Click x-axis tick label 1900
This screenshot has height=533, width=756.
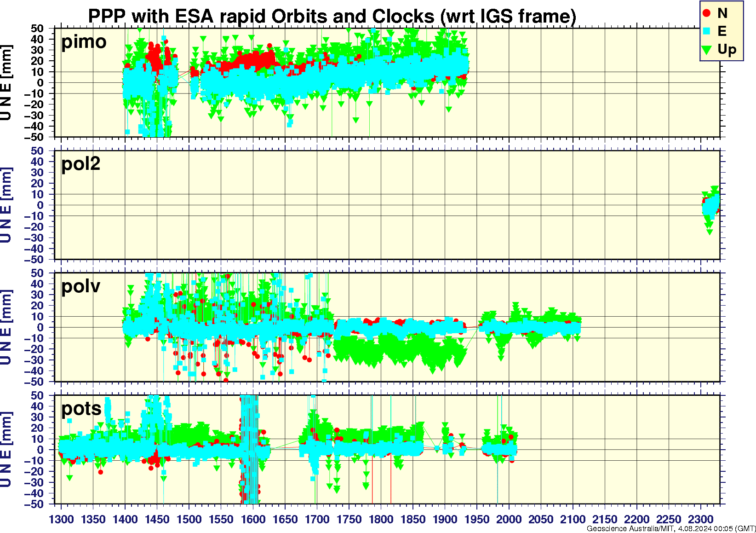coord(445,519)
